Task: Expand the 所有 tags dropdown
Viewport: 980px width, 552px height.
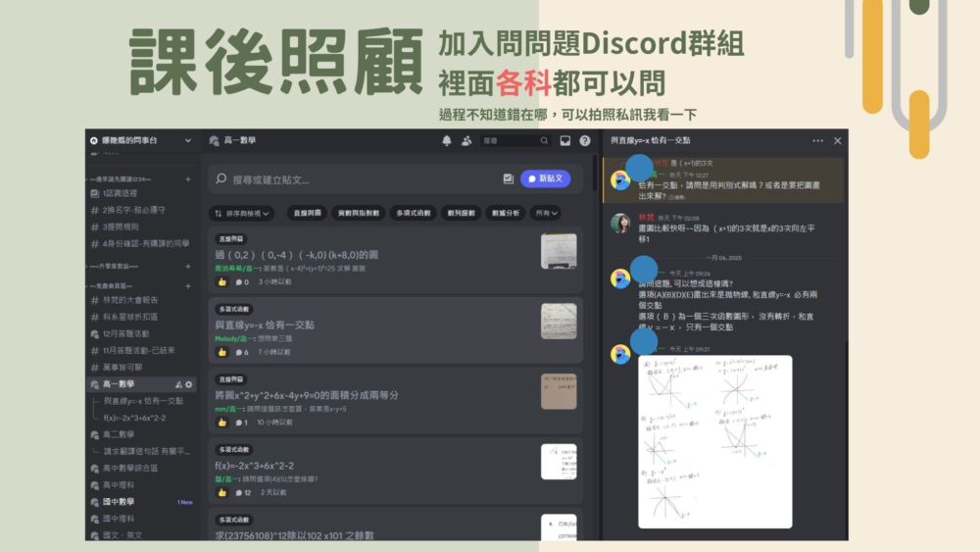Action: (546, 213)
